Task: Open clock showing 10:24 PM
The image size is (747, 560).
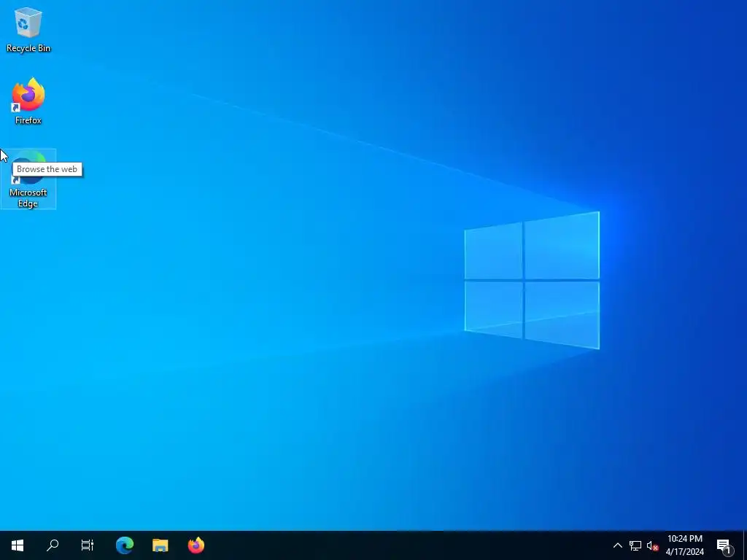Action: (684, 545)
